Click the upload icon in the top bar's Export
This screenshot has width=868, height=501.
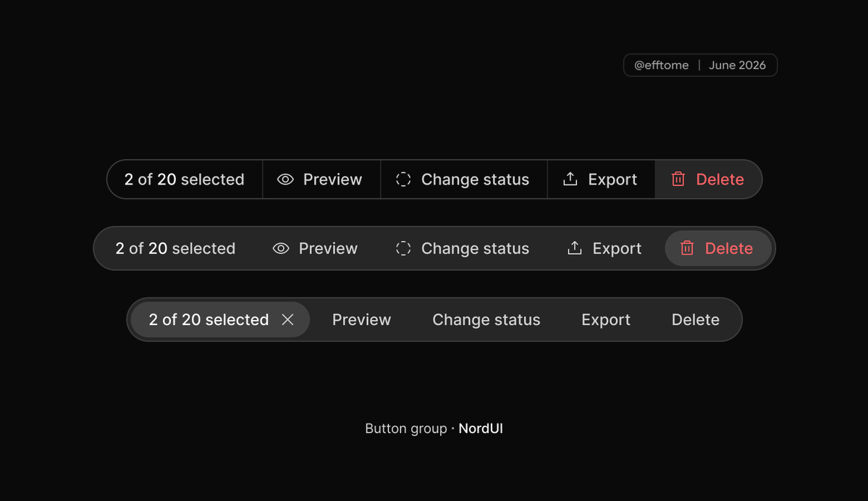tap(570, 179)
